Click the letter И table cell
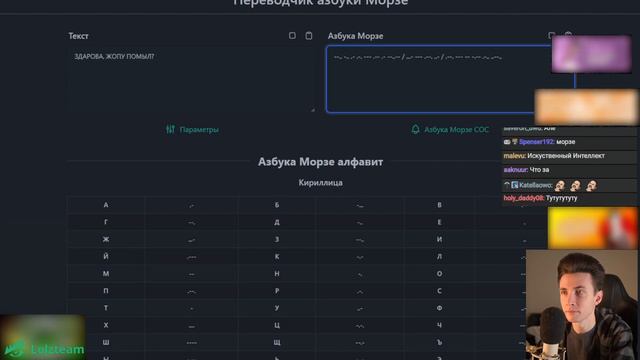Viewport: 640px width, 360px height. click(x=439, y=239)
